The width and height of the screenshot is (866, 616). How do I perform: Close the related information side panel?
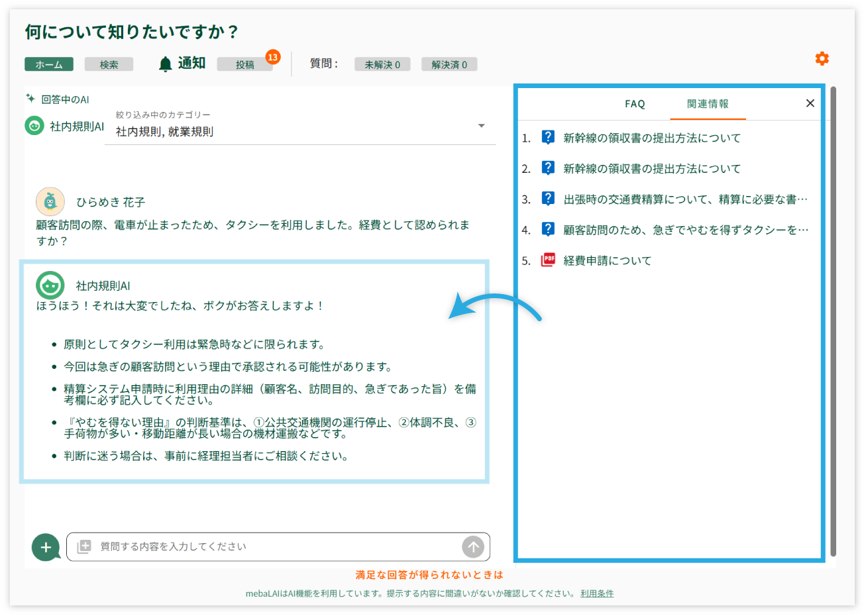[x=810, y=103]
